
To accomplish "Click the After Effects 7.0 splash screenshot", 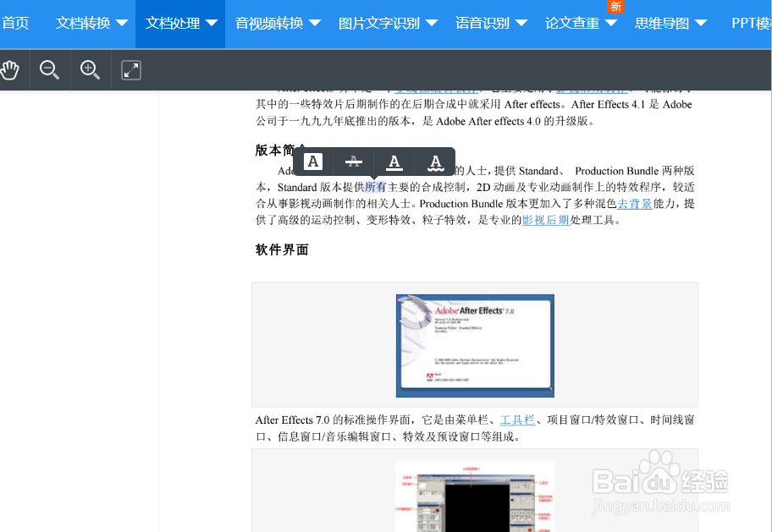I will click(x=475, y=345).
